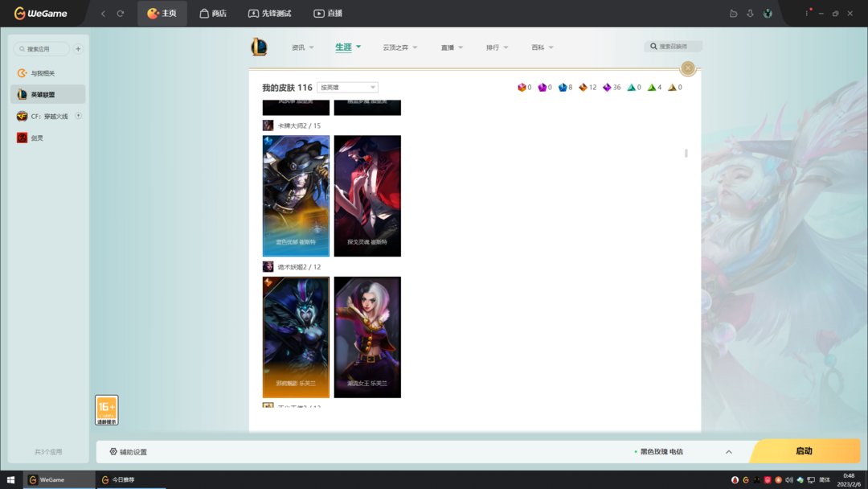Viewport: 868px width, 489px height.
Task: Click the 搜索召唤师 search box
Action: pyautogui.click(x=674, y=47)
